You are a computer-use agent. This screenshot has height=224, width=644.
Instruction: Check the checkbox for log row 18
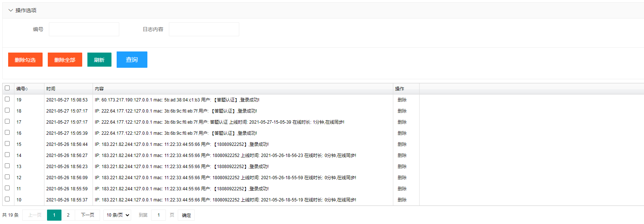7,110
